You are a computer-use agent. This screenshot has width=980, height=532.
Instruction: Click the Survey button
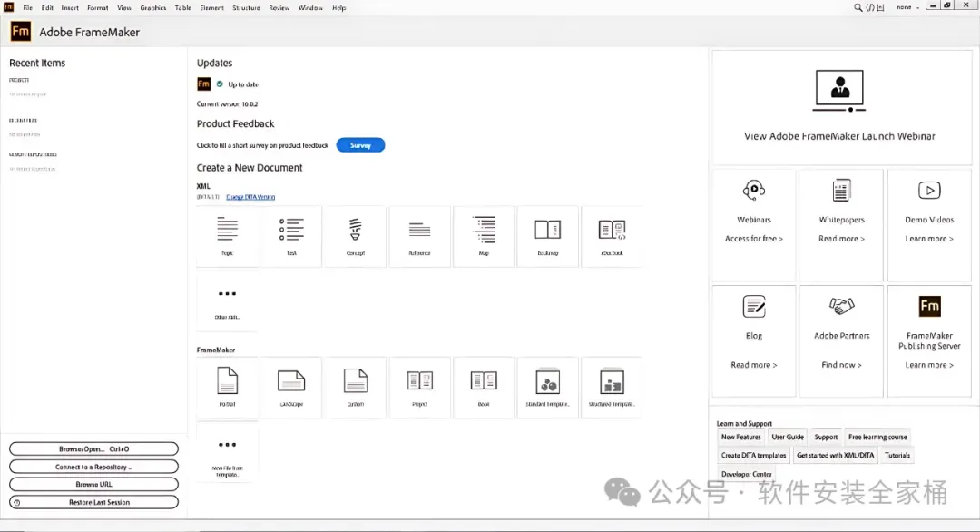360,145
